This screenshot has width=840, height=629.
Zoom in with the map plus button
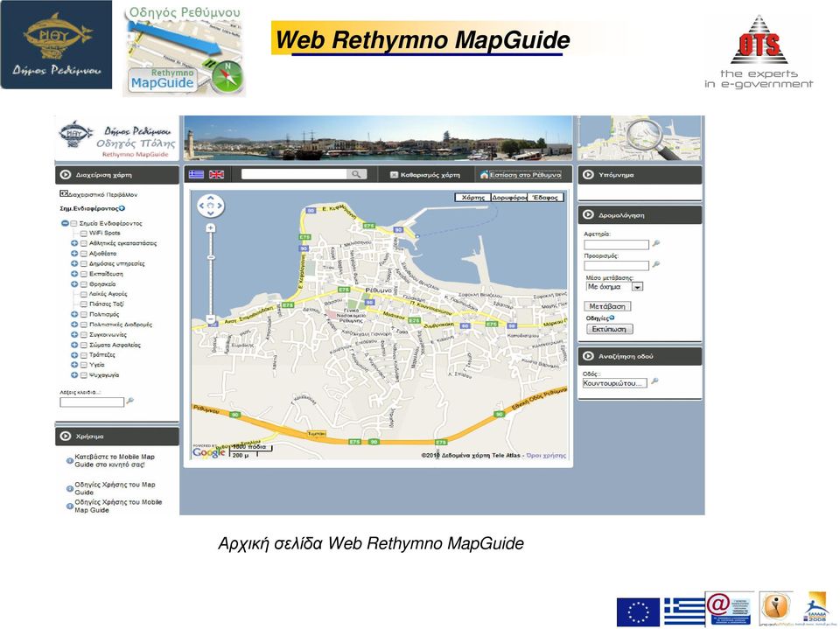pyautogui.click(x=211, y=228)
